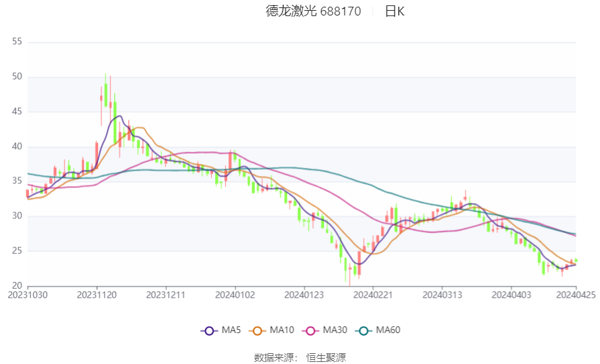This screenshot has height=364, width=600.
Task: Open the 恒生聚源 data source text
Action: 326,357
